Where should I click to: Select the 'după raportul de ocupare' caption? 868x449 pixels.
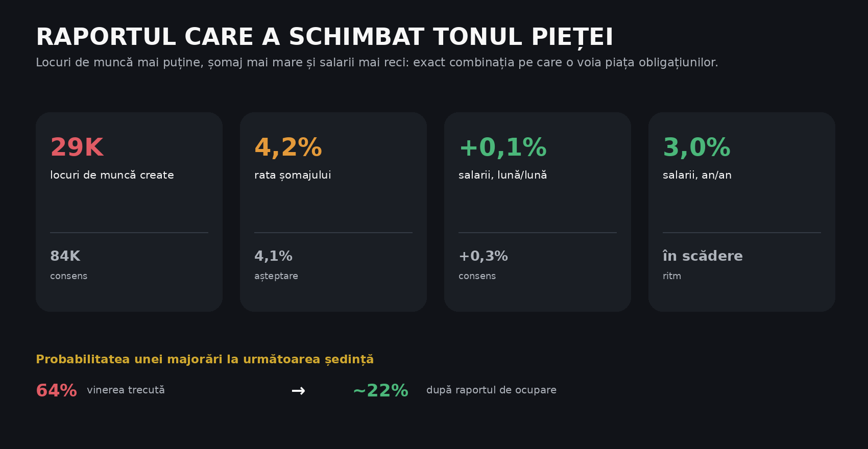(x=491, y=390)
